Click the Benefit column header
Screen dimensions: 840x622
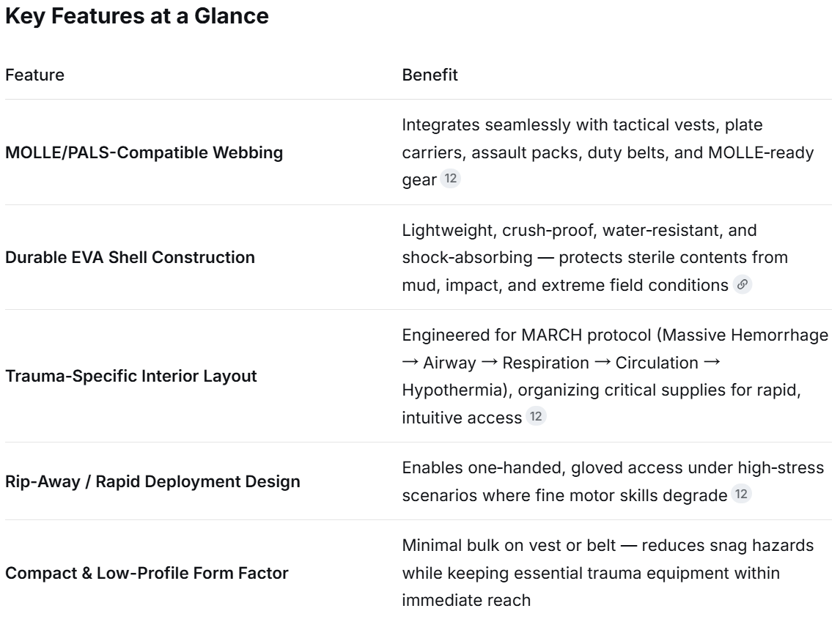click(430, 75)
